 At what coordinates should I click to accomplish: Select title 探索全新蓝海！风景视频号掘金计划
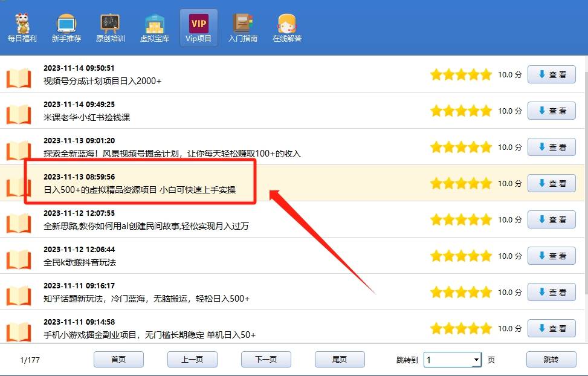[x=172, y=154]
